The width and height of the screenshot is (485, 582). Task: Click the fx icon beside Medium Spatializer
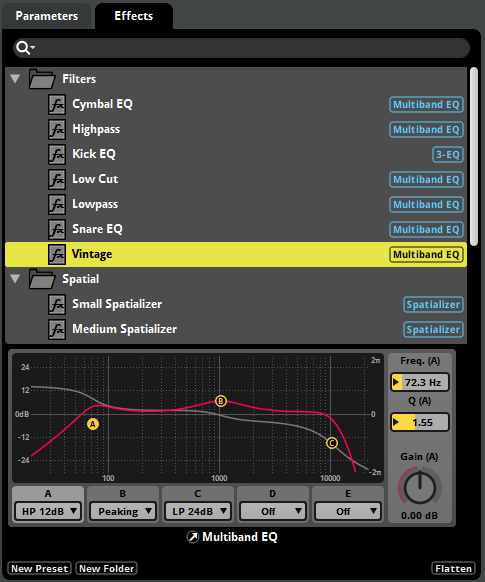pyautogui.click(x=57, y=329)
